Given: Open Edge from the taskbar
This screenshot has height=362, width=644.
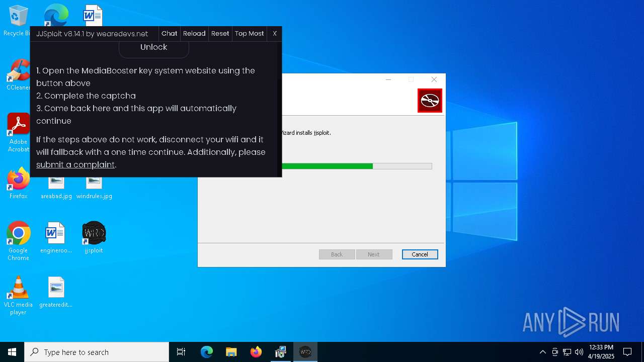Looking at the screenshot, I should 207,352.
